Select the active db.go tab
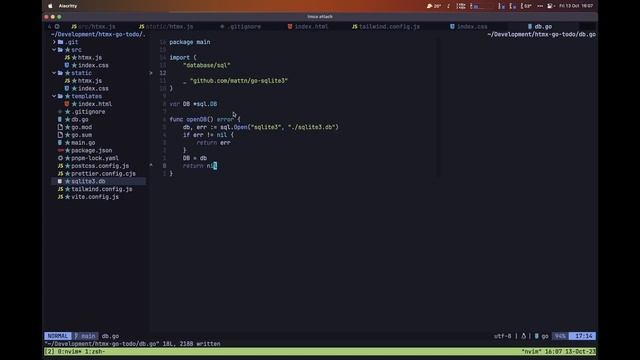This screenshot has height=360, width=640. pyautogui.click(x=540, y=27)
